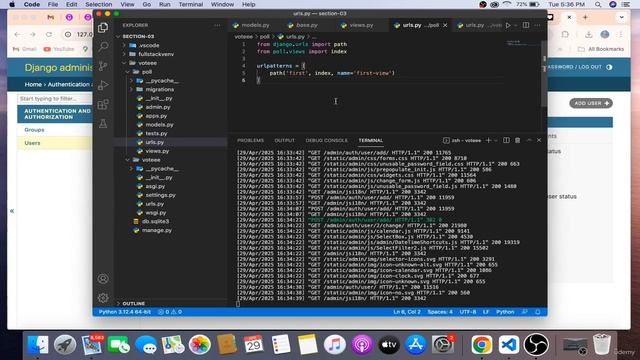Open Google Chrome in the Dock
The height and width of the screenshot is (360, 640).
[482, 345]
